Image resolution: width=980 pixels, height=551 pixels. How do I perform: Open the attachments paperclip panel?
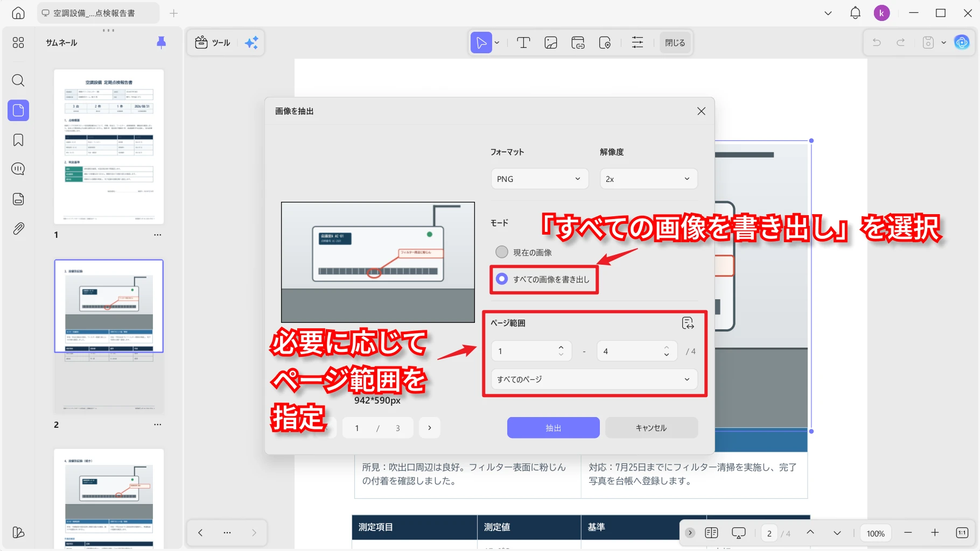pos(18,229)
